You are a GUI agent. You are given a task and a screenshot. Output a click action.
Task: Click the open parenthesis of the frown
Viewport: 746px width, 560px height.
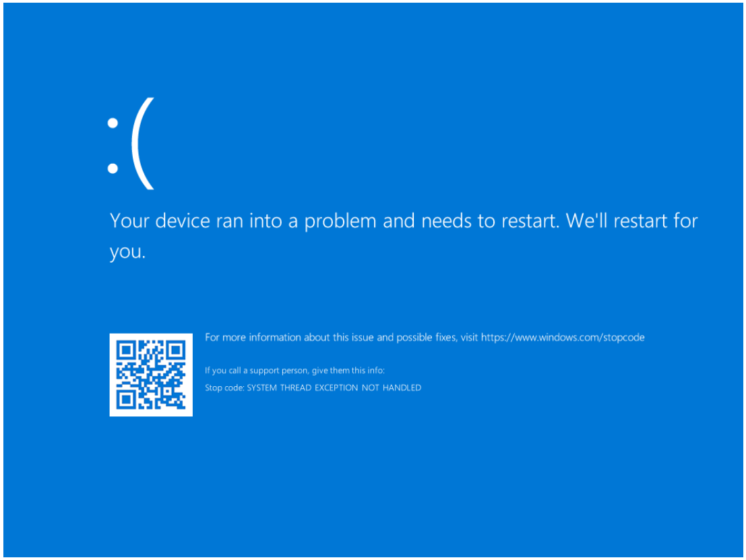pos(142,144)
